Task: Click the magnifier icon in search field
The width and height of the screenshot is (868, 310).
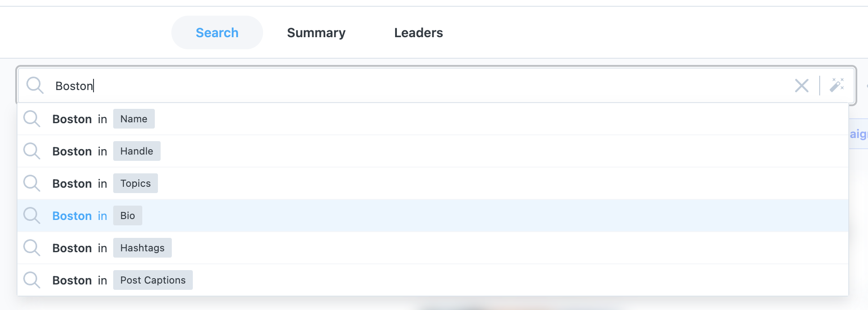Action: tap(34, 85)
